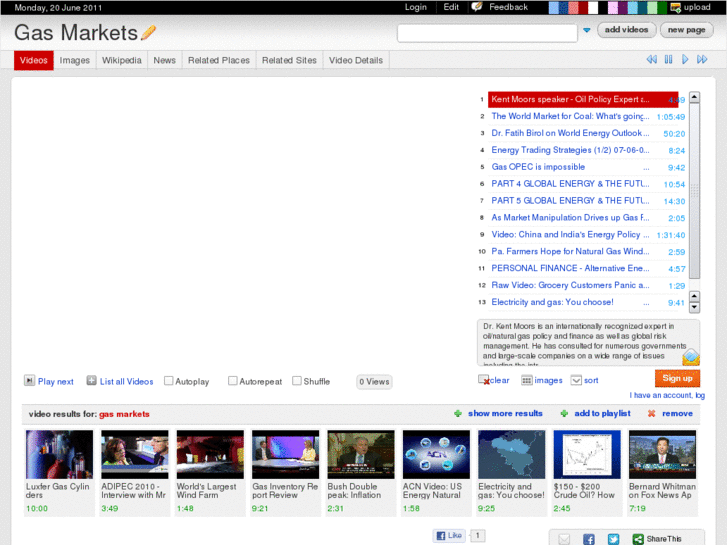Open Bernard Whitman on Fox News thumbnail
Viewport: 727px width, 545px height.
coord(662,454)
